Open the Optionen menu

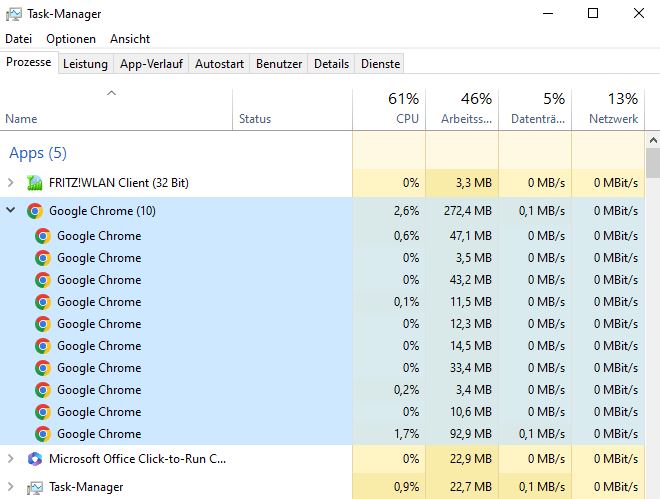point(71,39)
